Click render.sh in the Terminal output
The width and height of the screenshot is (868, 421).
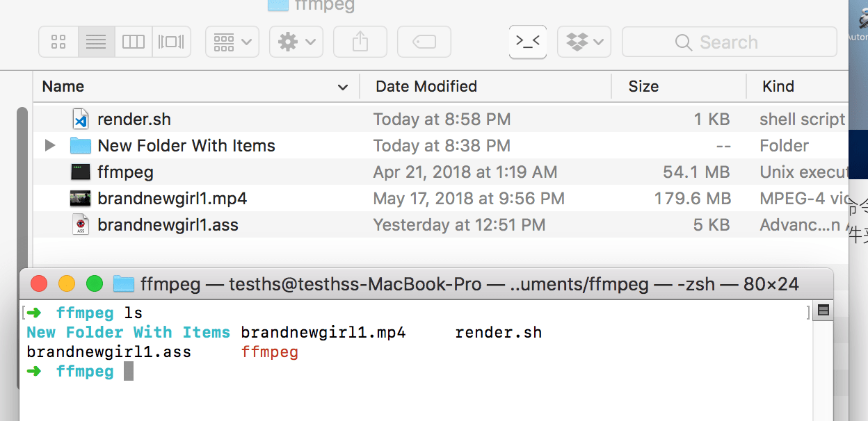(x=499, y=332)
